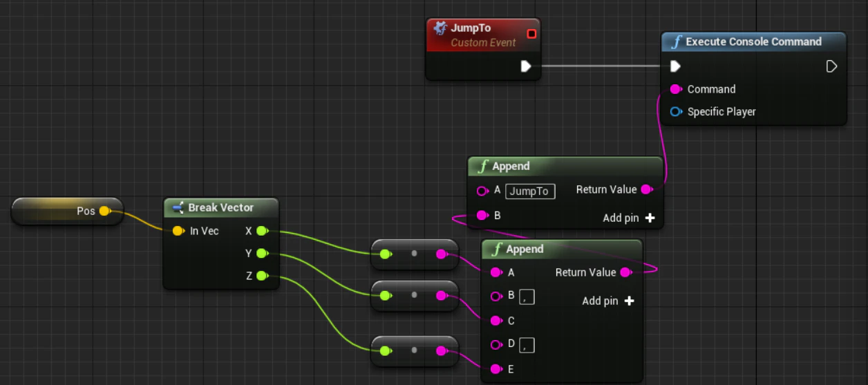
Task: Click lower Append node's A input pin
Action: [x=496, y=272]
